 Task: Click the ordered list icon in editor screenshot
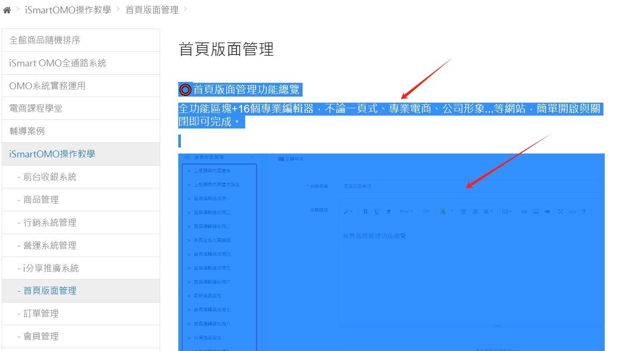(475, 212)
